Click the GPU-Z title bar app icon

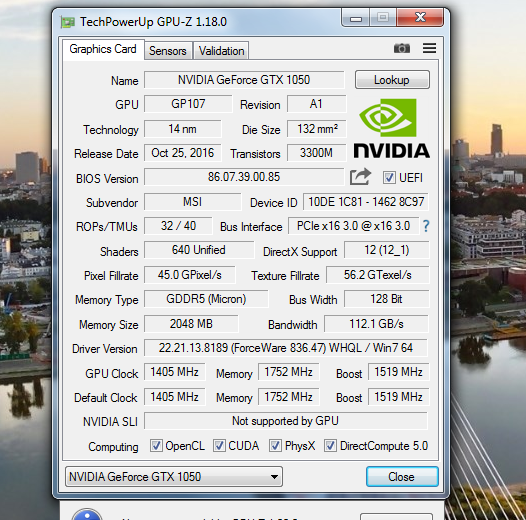click(67, 22)
